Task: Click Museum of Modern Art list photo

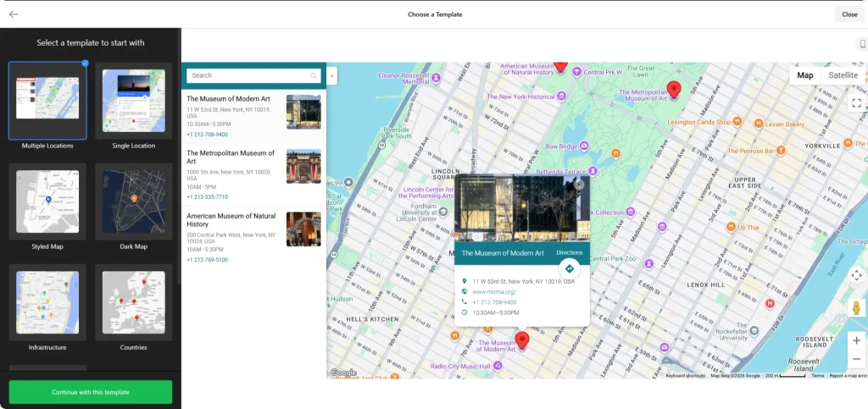Action: pos(303,112)
